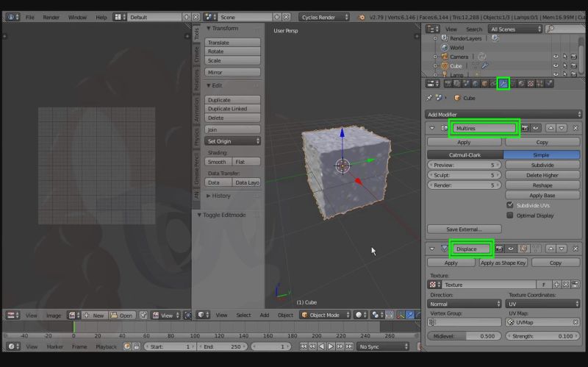Viewport: 588px width, 367px height.
Task: Click the RenderLayers data icon in the outliner
Action: (495, 38)
